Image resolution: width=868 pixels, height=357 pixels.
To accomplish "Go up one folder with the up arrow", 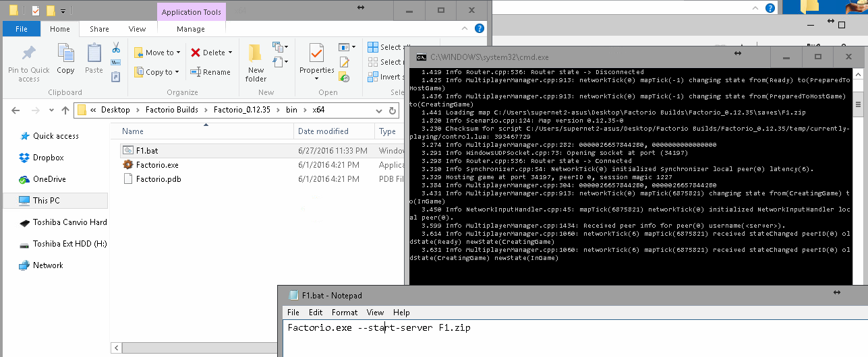I will (x=65, y=110).
